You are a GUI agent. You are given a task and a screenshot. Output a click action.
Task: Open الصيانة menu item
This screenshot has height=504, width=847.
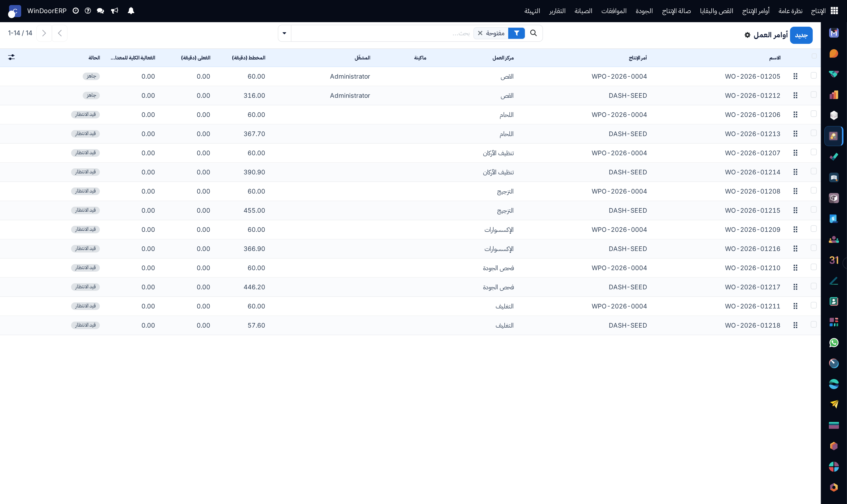coord(583,11)
